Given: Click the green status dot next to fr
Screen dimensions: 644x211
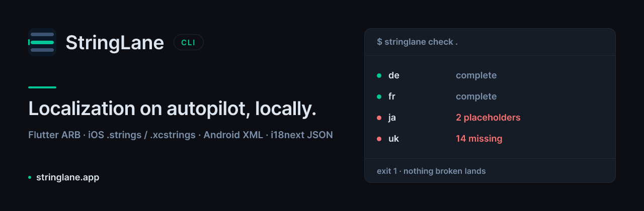Looking at the screenshot, I should 379,96.
